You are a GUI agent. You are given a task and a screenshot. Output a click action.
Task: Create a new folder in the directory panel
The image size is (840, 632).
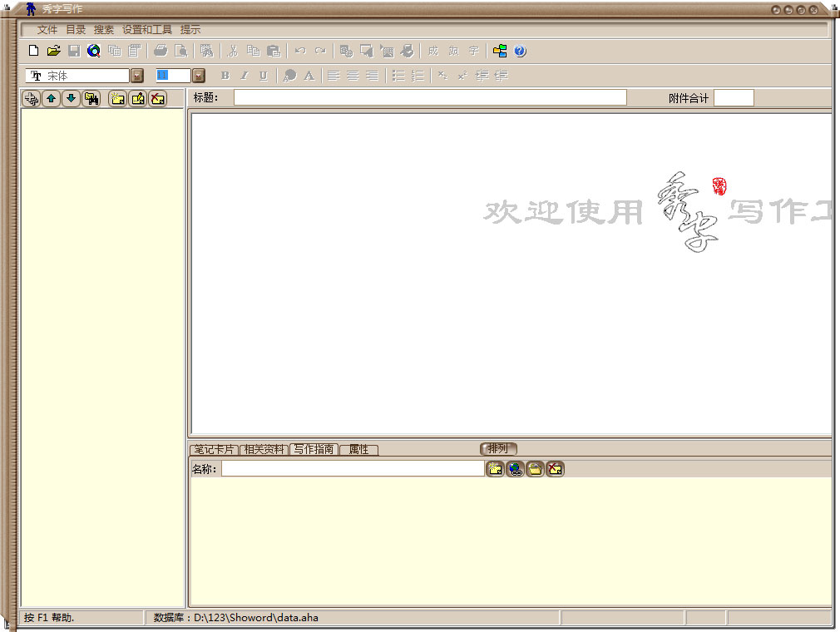[x=117, y=98]
